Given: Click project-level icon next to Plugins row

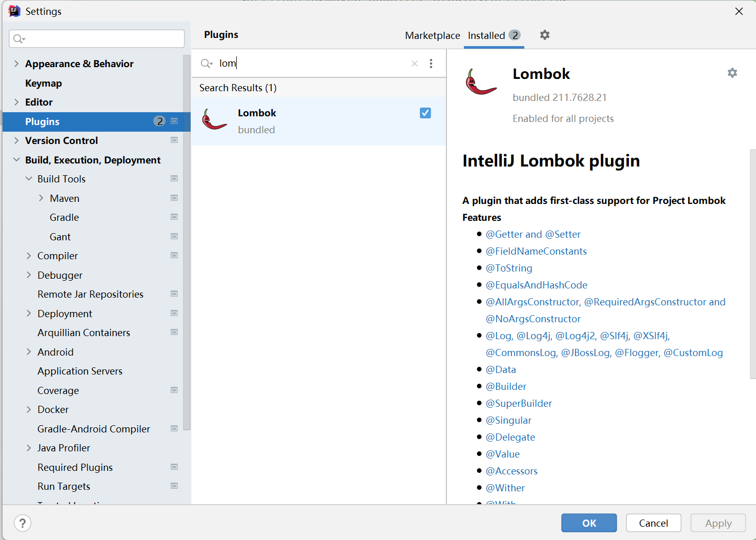Looking at the screenshot, I should [x=174, y=121].
